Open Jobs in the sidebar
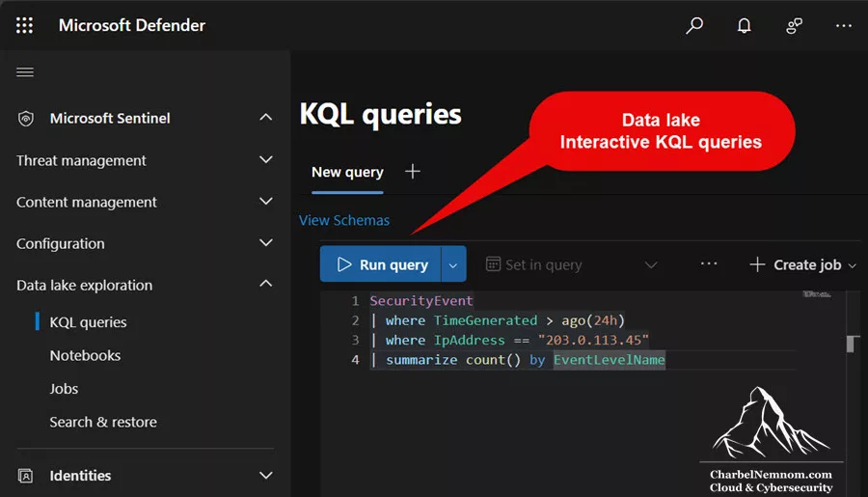The height and width of the screenshot is (497, 868). point(64,388)
